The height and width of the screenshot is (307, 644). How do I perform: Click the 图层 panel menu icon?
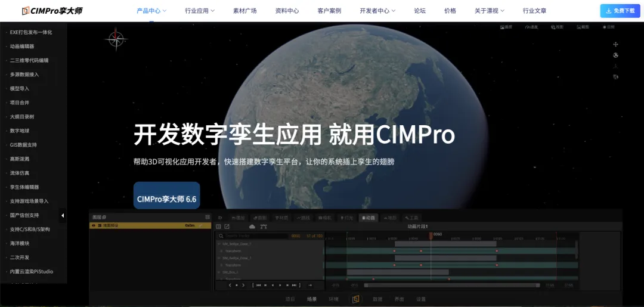208,217
